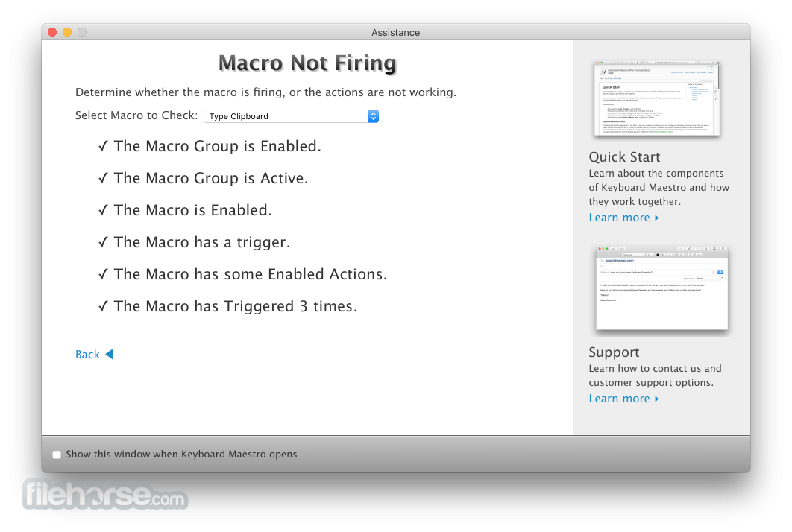The height and width of the screenshot is (532, 792).
Task: Click the Support heading
Action: 614,352
